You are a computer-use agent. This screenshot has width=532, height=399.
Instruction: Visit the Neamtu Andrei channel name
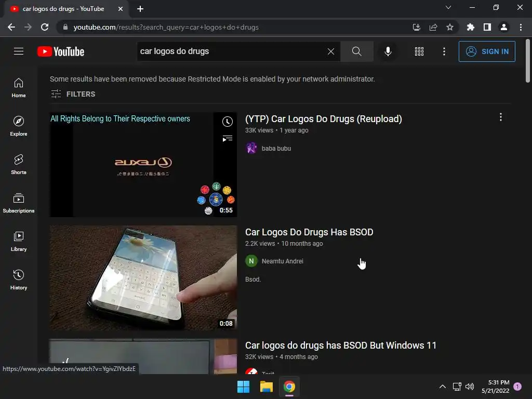pos(282,261)
